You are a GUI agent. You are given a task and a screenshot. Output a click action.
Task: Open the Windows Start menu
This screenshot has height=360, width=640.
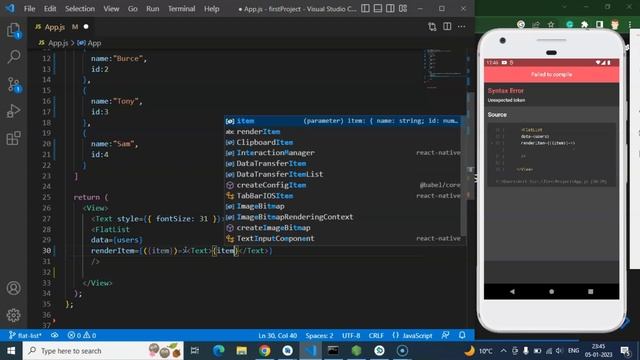tap(11, 351)
